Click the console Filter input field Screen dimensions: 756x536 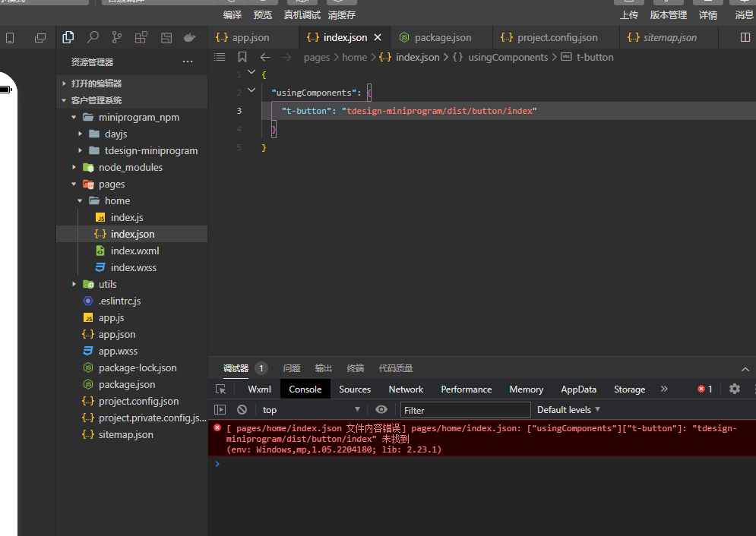pyautogui.click(x=465, y=410)
